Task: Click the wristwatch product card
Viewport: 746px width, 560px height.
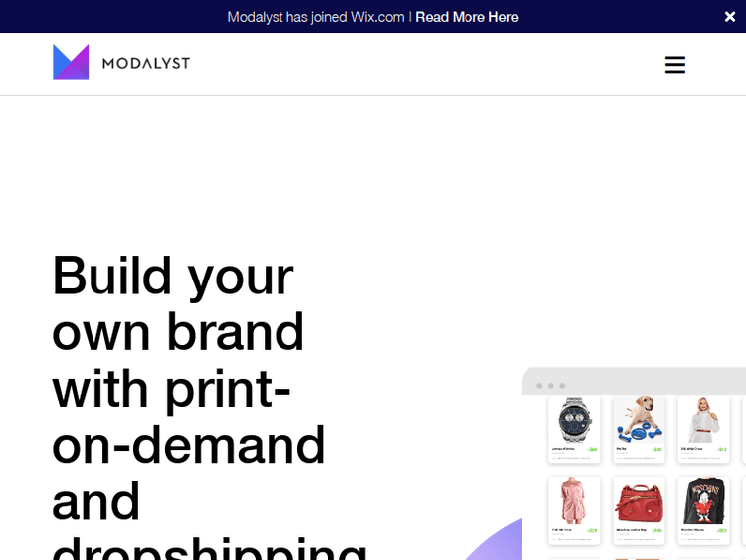Action: [x=574, y=422]
